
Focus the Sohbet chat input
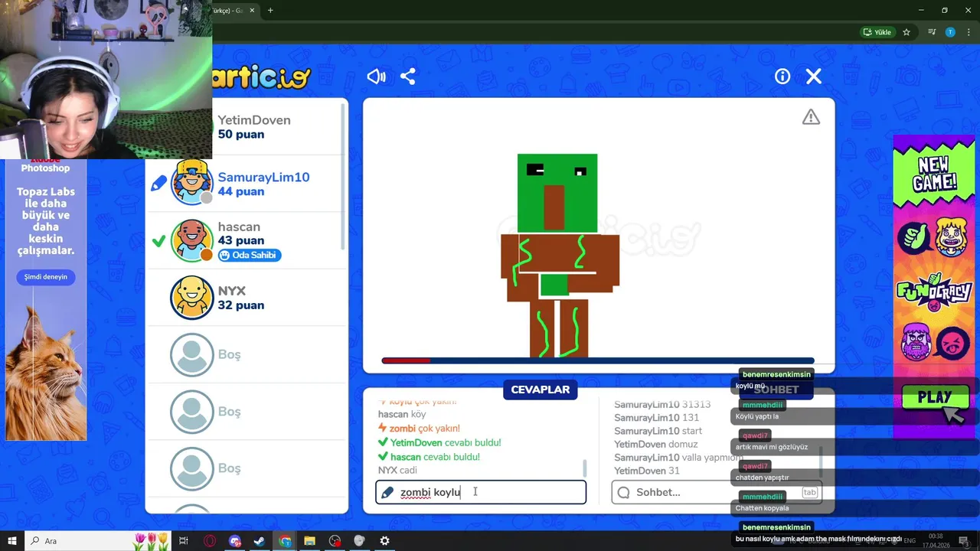pos(717,492)
